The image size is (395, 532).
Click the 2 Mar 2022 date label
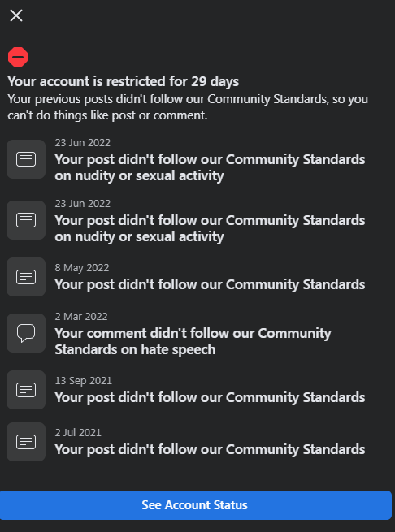(81, 316)
